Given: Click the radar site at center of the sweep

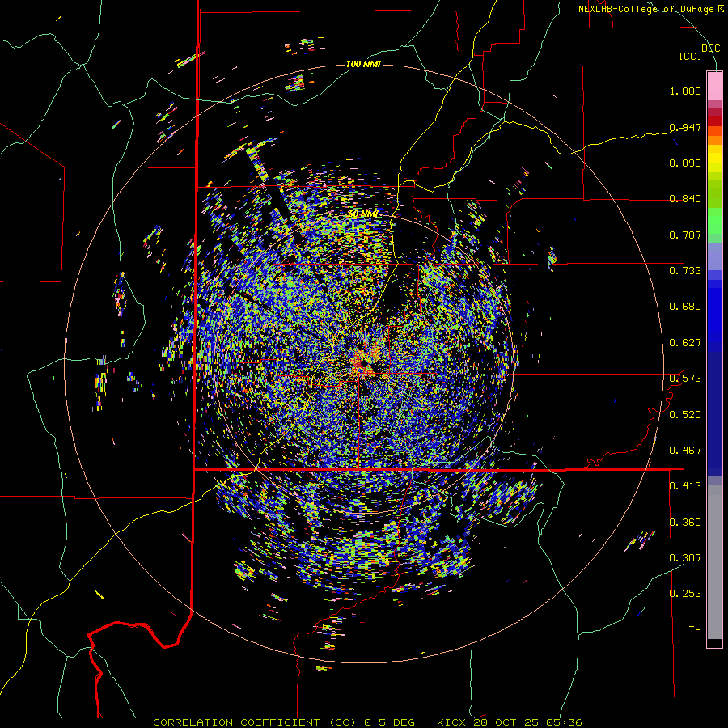Looking at the screenshot, I should [363, 362].
